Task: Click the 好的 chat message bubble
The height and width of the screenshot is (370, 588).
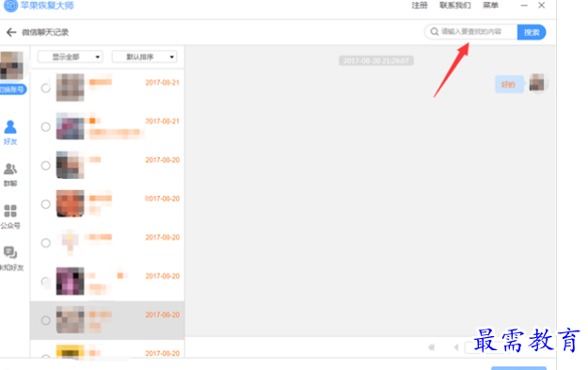Action: (509, 85)
